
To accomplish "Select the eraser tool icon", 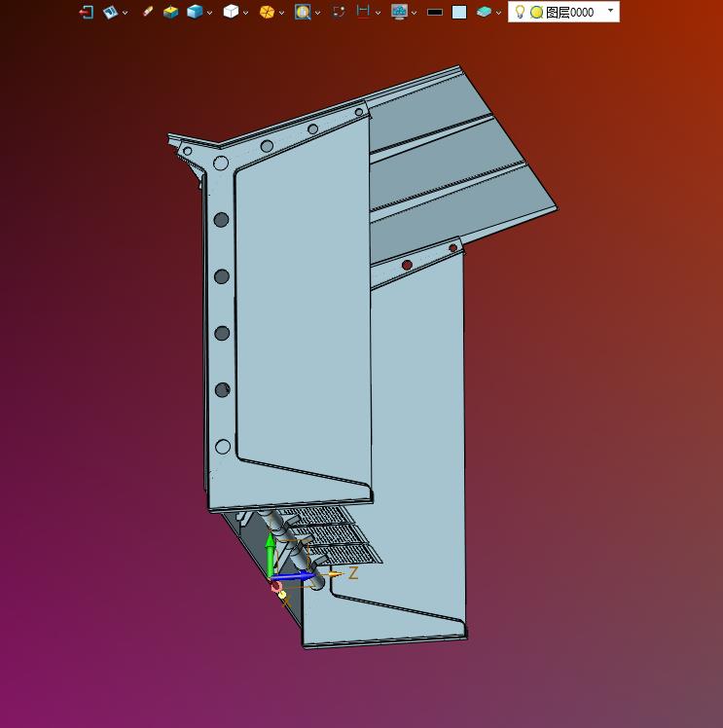I will point(148,12).
